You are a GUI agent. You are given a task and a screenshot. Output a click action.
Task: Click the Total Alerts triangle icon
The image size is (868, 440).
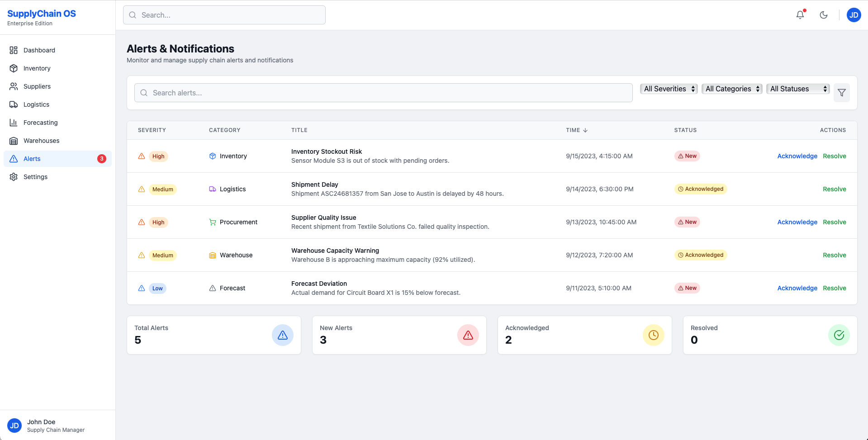[x=282, y=335]
